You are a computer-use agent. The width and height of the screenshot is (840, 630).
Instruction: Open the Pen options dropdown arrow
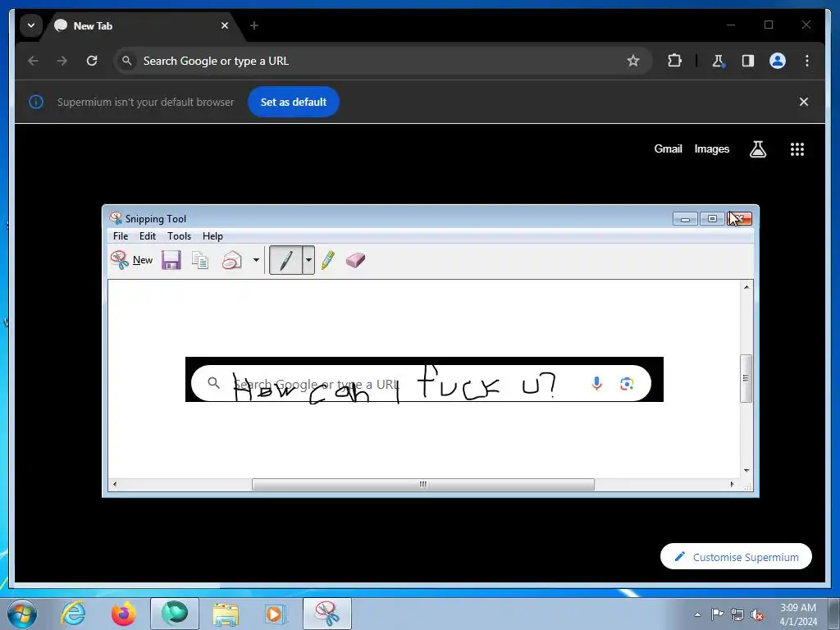[308, 260]
